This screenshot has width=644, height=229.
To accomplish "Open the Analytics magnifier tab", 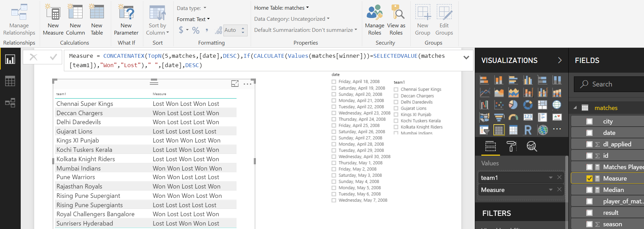I will [532, 146].
